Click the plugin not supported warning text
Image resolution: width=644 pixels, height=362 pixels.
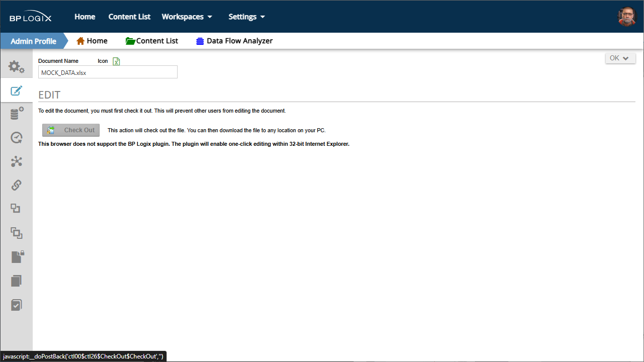point(194,144)
